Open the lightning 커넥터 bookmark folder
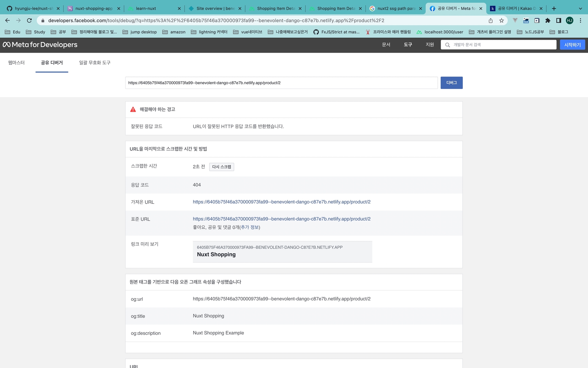 209,32
